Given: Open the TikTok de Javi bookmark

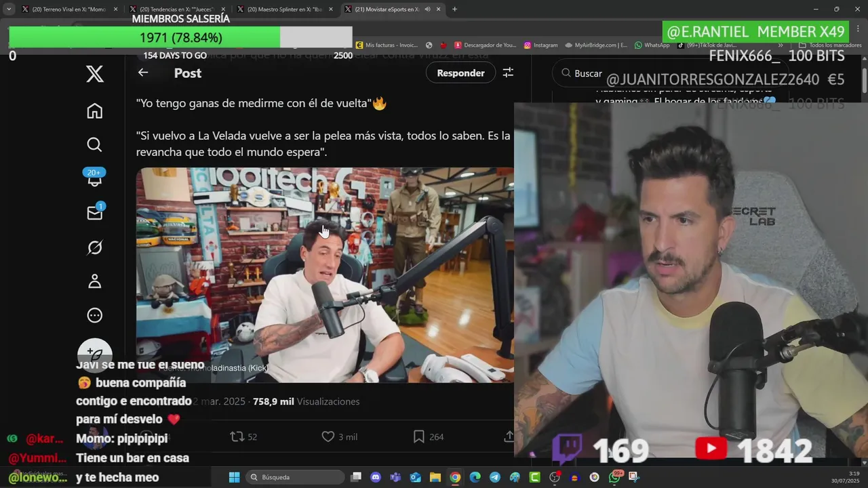Looking at the screenshot, I should point(707,45).
